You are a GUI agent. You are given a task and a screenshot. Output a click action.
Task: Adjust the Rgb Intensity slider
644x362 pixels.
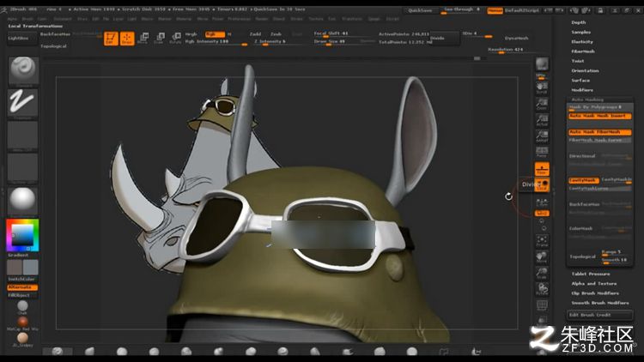[x=216, y=42]
